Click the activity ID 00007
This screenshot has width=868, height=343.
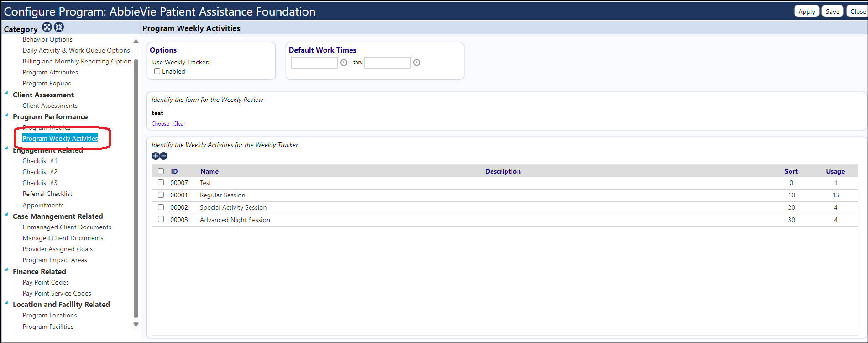tap(179, 183)
